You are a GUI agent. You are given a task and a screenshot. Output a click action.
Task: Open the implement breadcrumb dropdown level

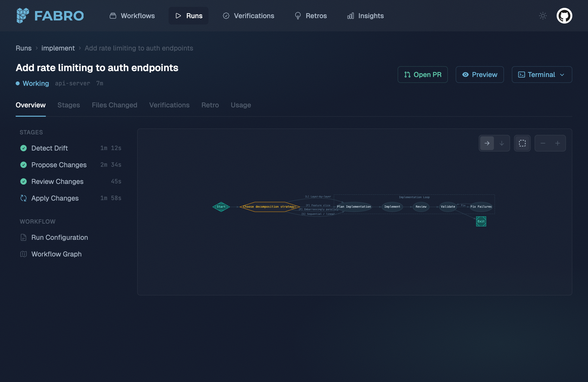(58, 48)
